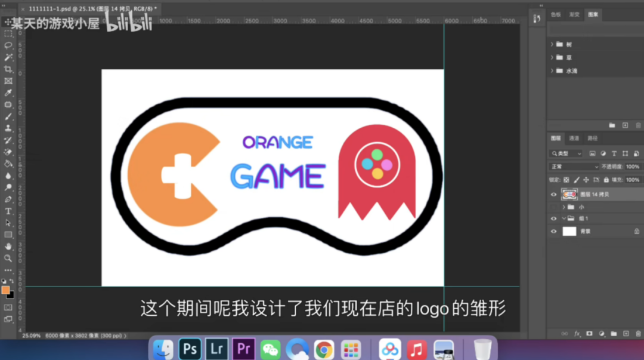Screen dimensions: 644x360
Task: Hide the 图层 14 拷贝 layer
Action: (554, 195)
